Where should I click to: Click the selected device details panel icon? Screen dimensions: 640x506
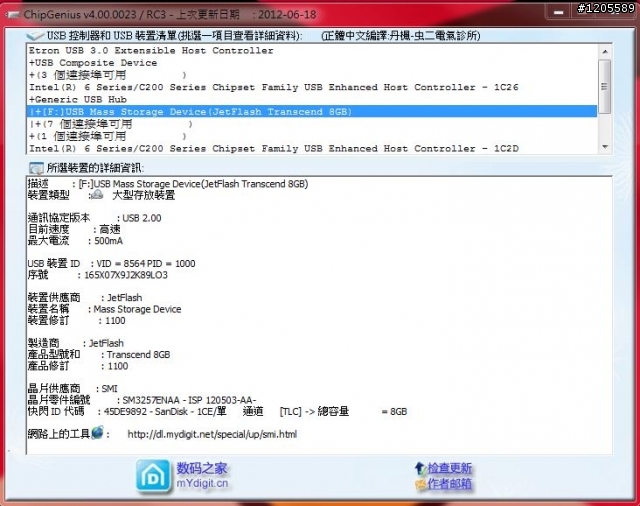pyautogui.click(x=36, y=168)
